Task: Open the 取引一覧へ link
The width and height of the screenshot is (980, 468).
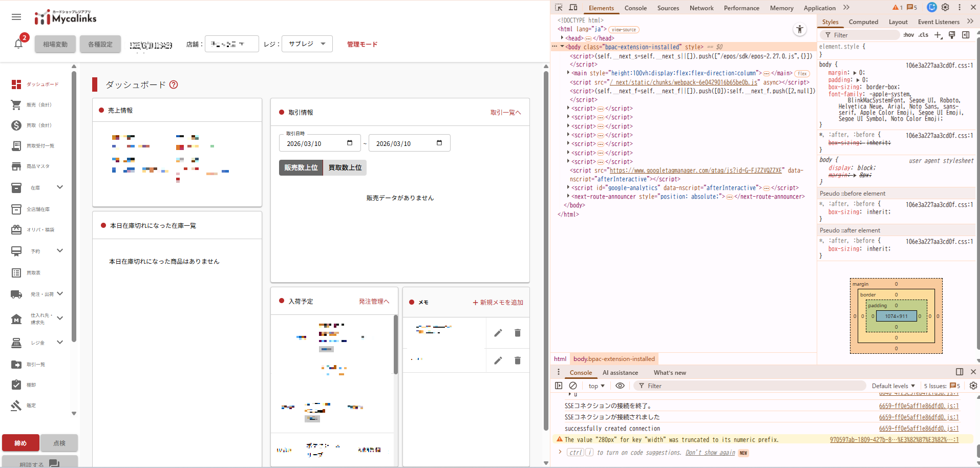Action: click(x=505, y=113)
